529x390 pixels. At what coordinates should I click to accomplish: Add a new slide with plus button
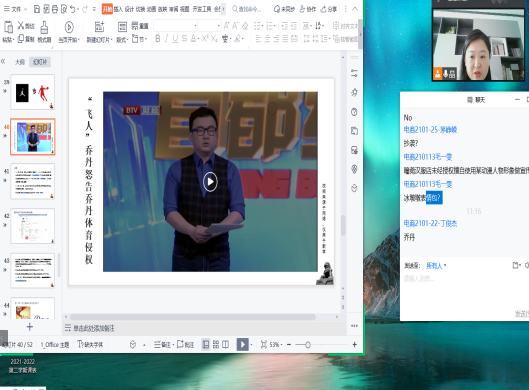pos(30,327)
